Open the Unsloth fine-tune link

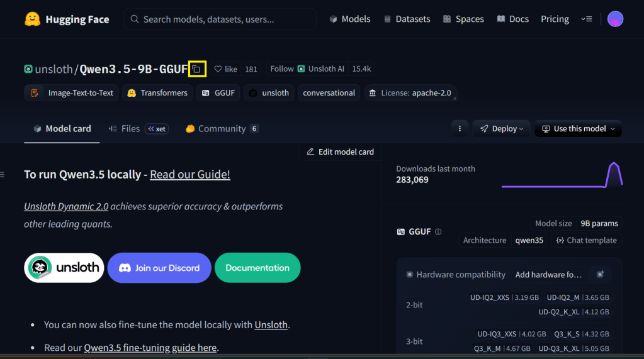pos(271,325)
